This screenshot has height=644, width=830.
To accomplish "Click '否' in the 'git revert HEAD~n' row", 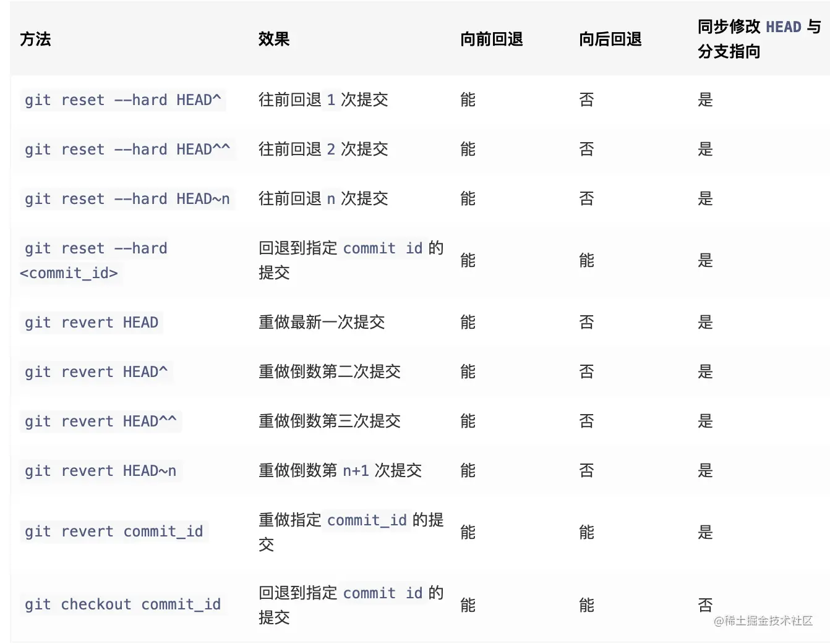I will click(586, 470).
